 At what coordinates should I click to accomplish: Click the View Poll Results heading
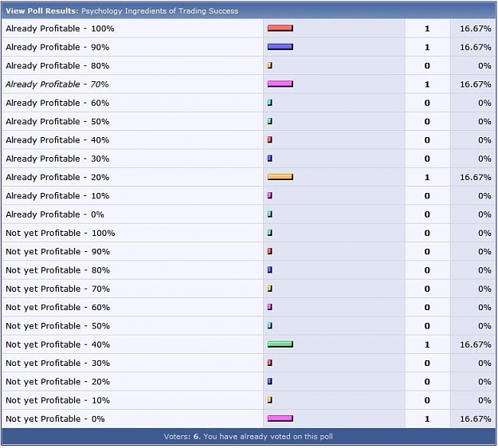click(x=42, y=11)
